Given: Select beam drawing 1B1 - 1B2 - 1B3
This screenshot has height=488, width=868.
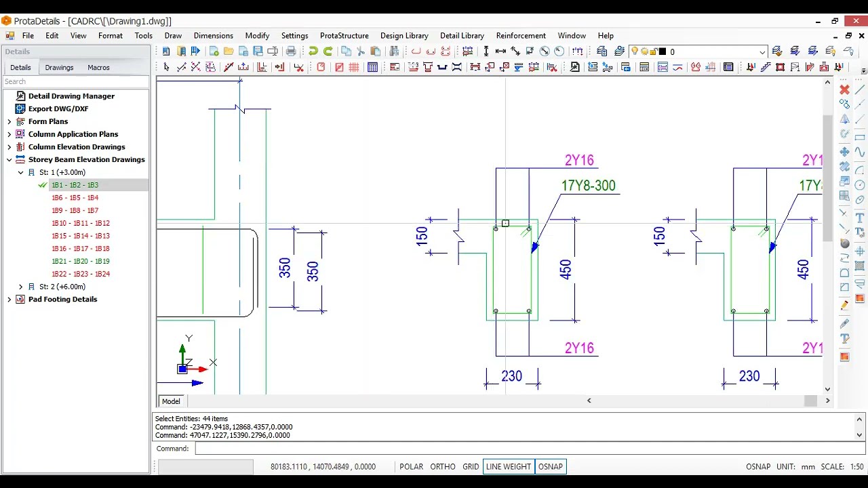Looking at the screenshot, I should click(x=75, y=185).
